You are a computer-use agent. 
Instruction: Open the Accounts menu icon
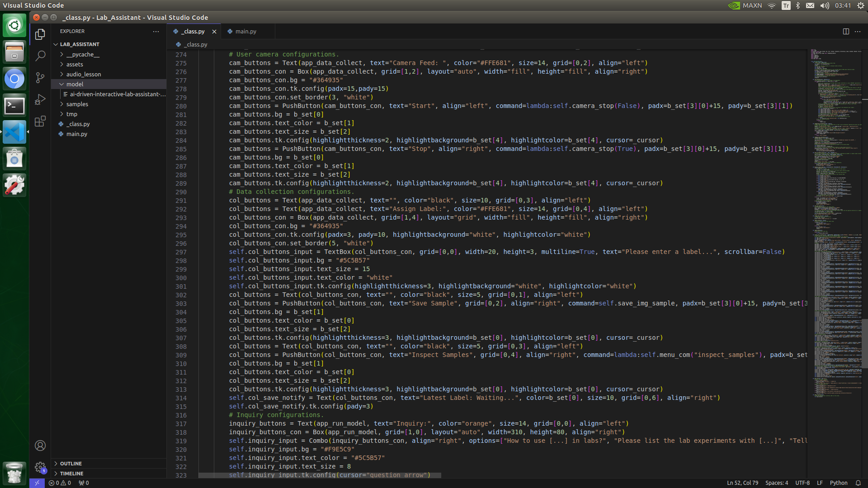click(40, 446)
